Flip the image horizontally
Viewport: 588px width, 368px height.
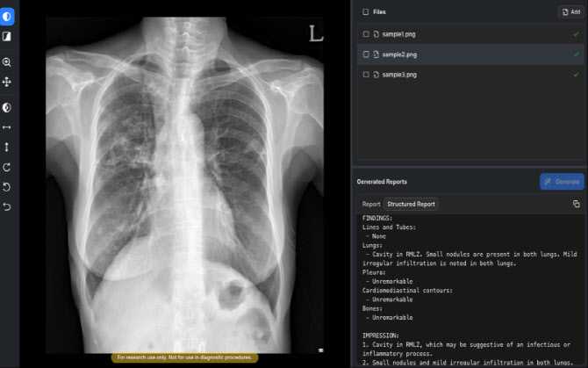(x=7, y=127)
